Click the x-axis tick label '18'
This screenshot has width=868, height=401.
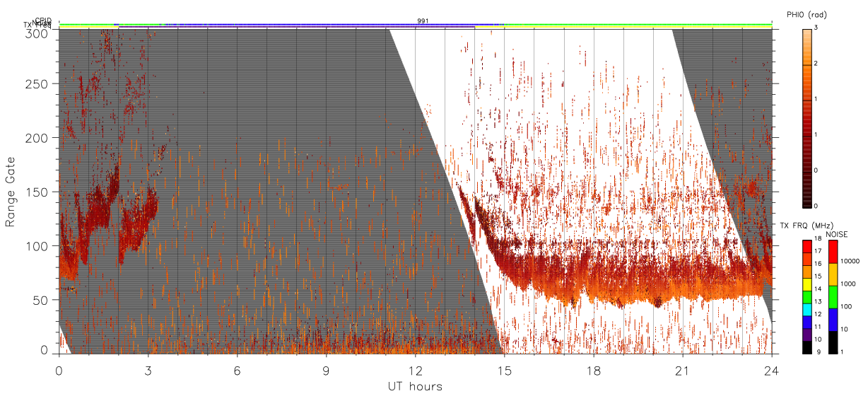tap(593, 369)
